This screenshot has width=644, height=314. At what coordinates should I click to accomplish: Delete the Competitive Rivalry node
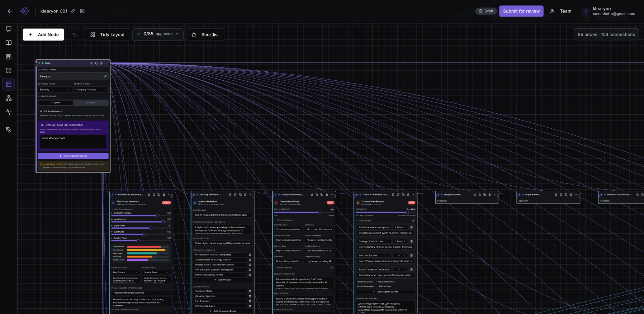(x=327, y=195)
